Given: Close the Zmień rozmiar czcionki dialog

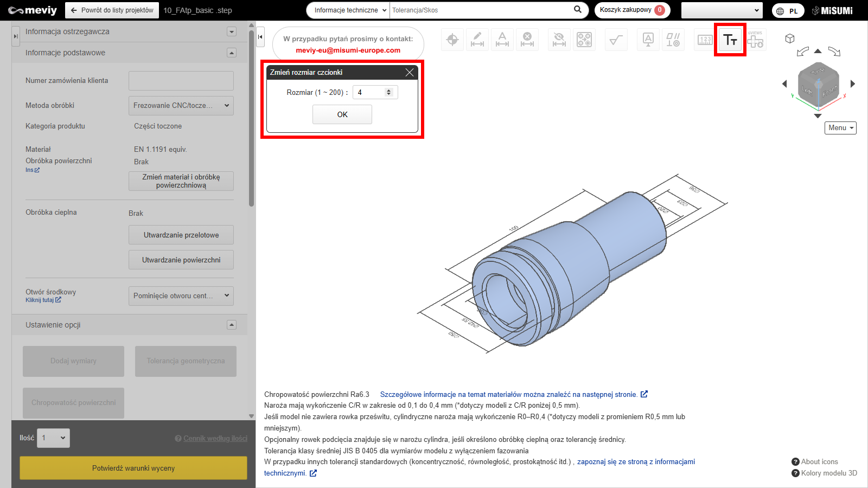Looking at the screenshot, I should pyautogui.click(x=410, y=72).
